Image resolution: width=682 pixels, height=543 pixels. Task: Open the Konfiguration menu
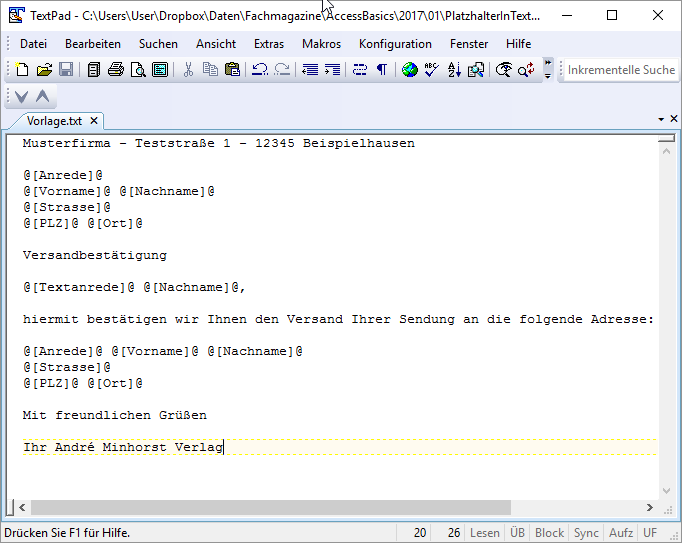point(395,44)
